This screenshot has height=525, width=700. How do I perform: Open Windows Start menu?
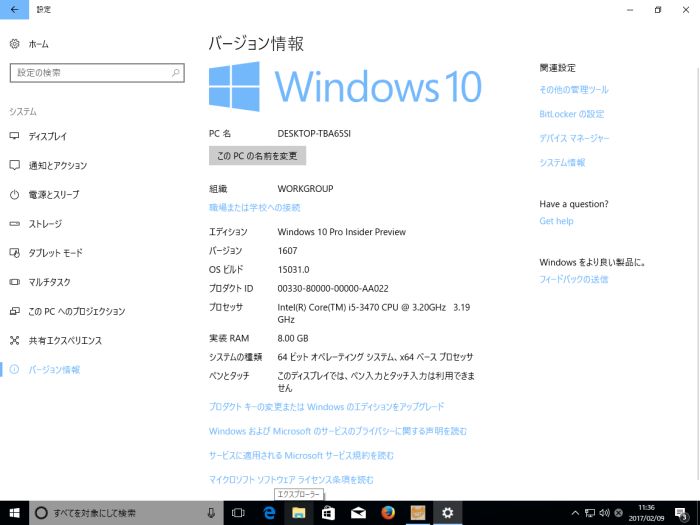tap(14, 512)
